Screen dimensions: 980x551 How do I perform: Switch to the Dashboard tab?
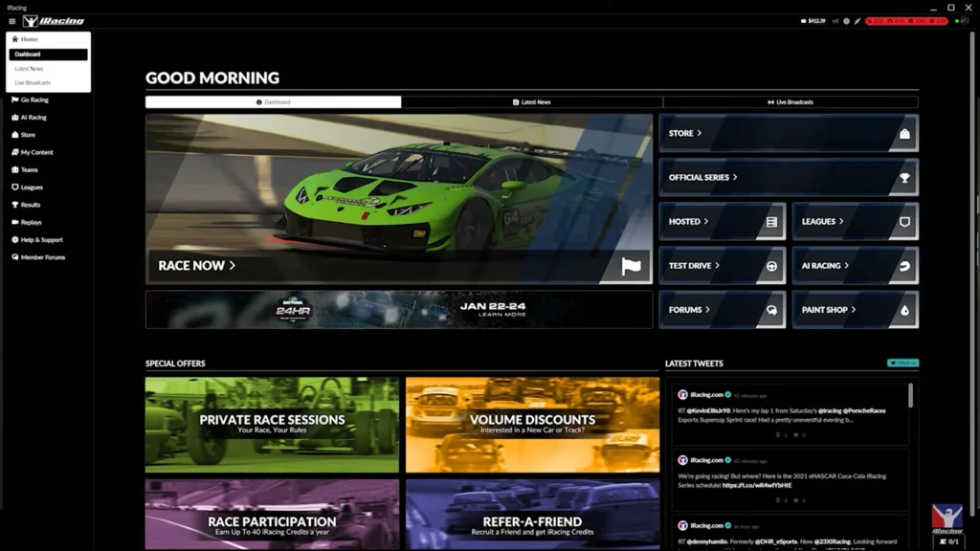pos(273,101)
